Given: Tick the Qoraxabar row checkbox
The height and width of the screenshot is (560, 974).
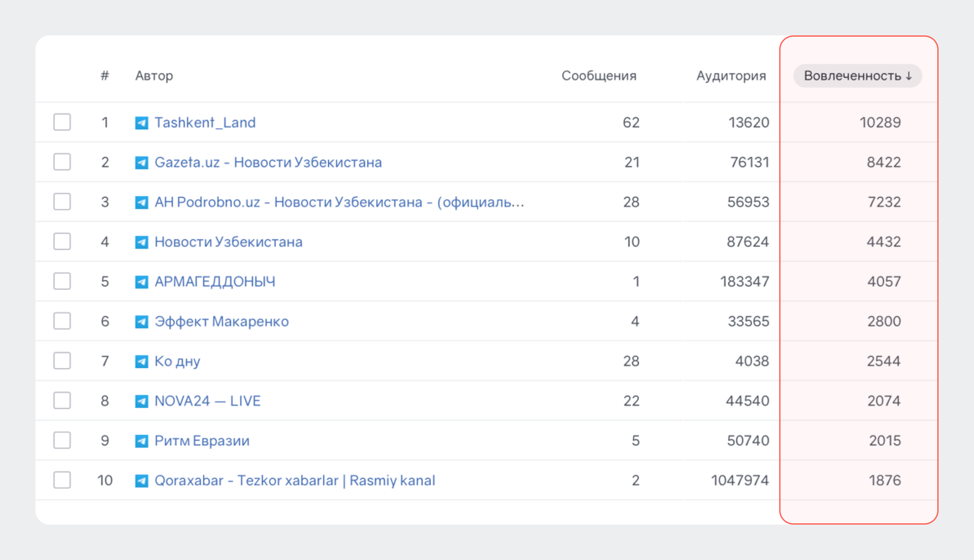Looking at the screenshot, I should pyautogui.click(x=62, y=480).
